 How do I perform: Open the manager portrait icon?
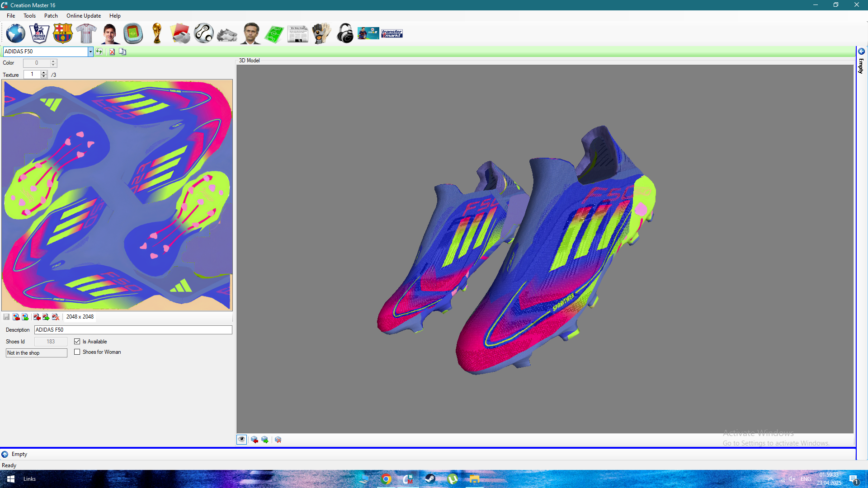[251, 33]
